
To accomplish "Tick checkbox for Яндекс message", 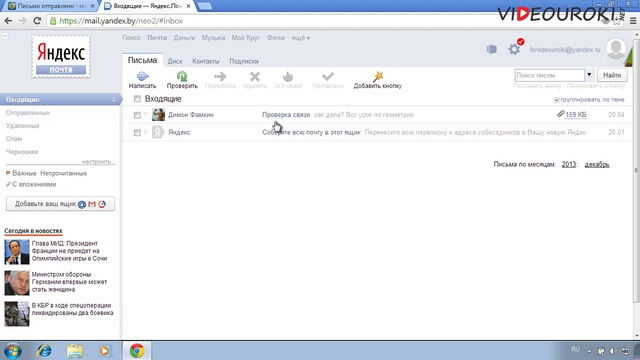I will point(137,132).
